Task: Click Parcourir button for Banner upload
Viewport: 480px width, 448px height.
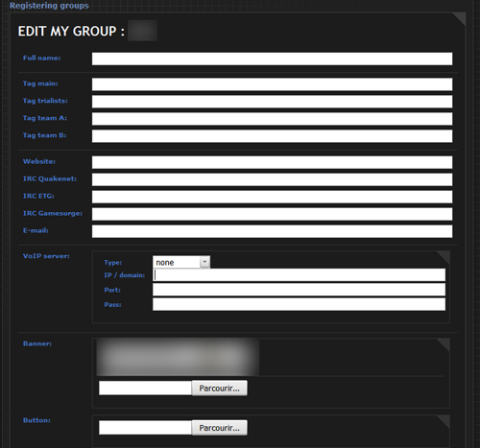Action: (x=220, y=389)
